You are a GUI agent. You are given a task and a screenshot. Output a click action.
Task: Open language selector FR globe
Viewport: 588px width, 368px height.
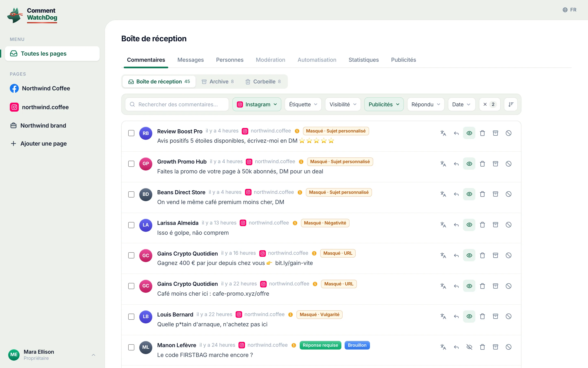[569, 10]
